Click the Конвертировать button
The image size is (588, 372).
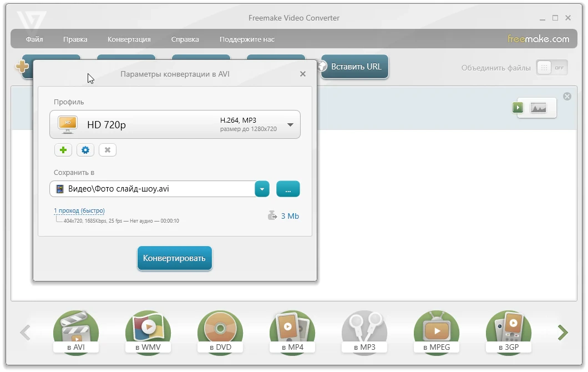pos(174,258)
